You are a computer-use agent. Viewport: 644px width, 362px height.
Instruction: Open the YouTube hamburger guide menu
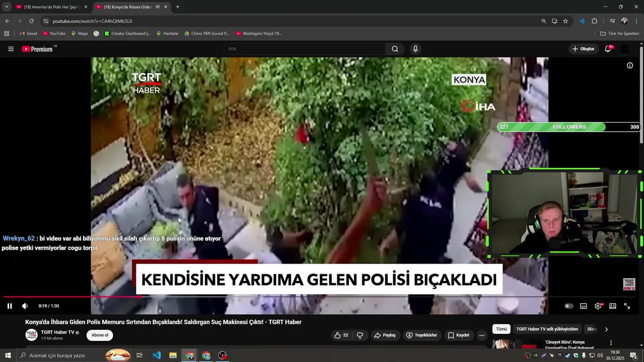(x=11, y=49)
